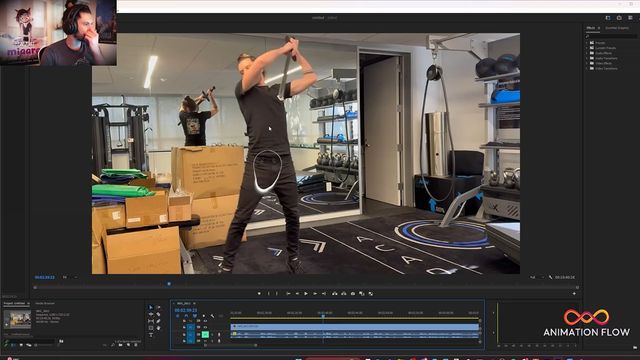The width and height of the screenshot is (640, 360).
Task: Click the timeline panel timecode display
Action: 186,310
